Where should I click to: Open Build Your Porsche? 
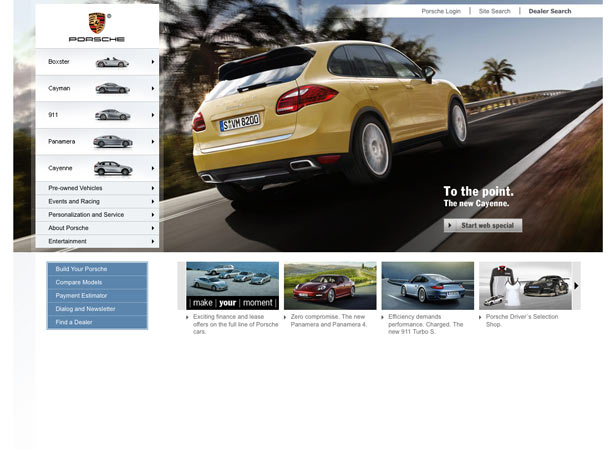[x=97, y=269]
